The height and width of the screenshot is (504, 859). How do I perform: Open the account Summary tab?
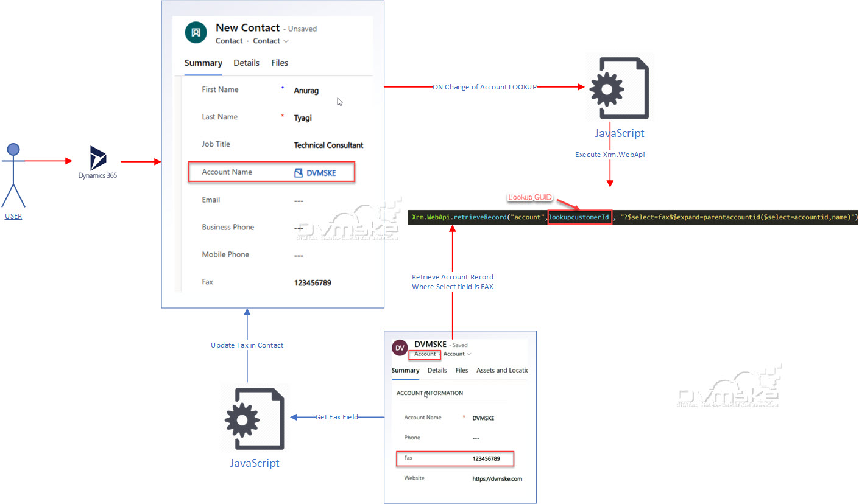(405, 370)
